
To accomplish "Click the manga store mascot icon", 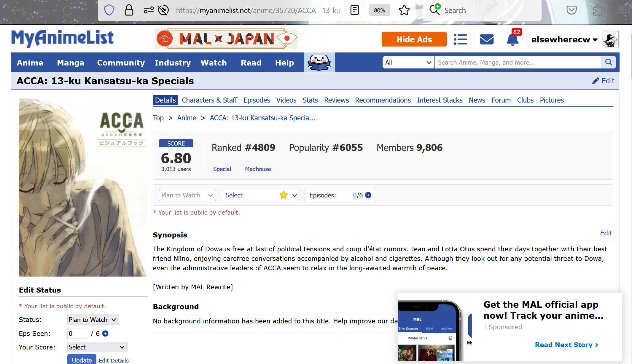I will (x=319, y=62).
